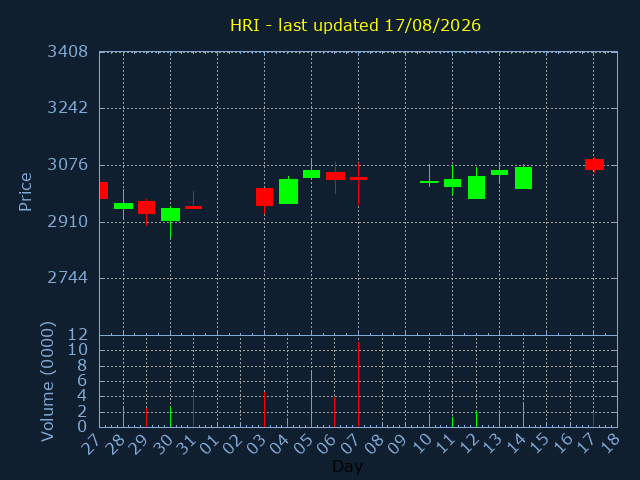Select the green candlestick for day 05
The image size is (640, 480).
click(x=311, y=174)
